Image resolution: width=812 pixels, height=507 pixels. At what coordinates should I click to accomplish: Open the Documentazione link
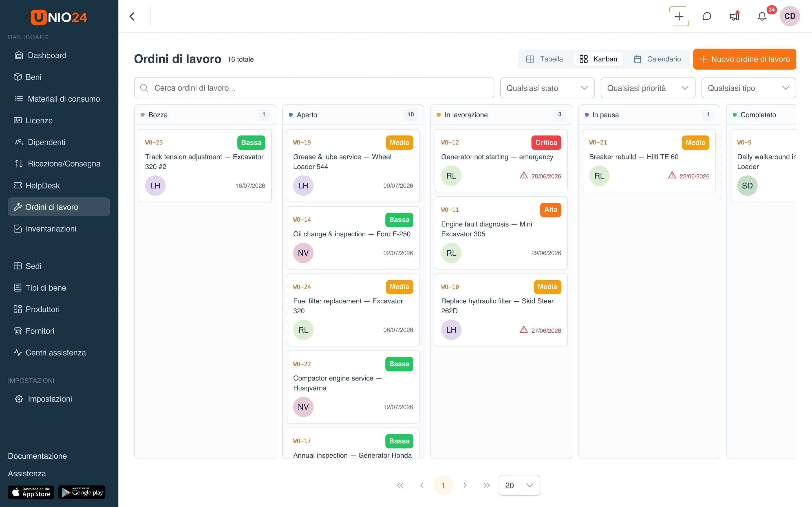click(x=37, y=456)
